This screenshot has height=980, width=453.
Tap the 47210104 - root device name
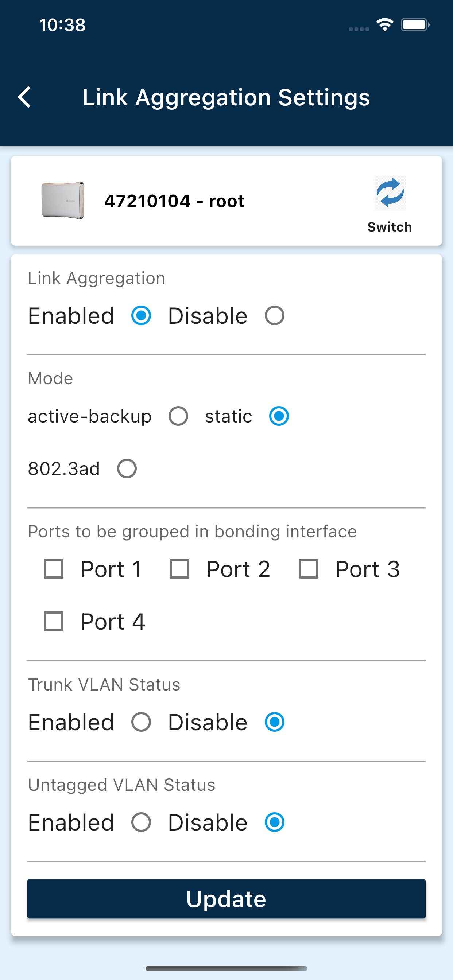pos(174,201)
